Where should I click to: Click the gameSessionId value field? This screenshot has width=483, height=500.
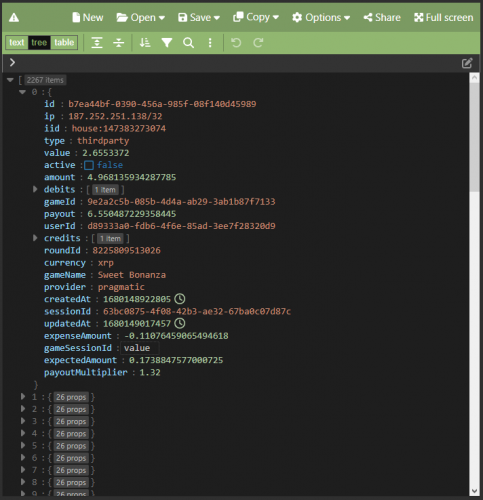tap(140, 348)
